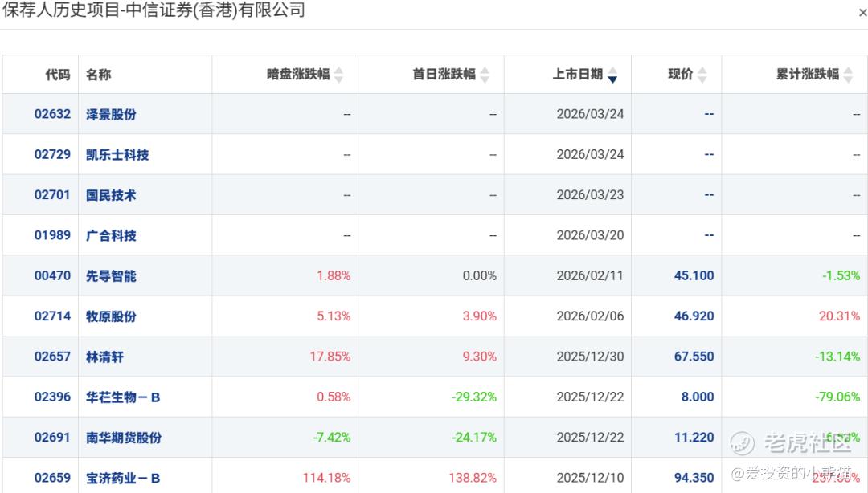Open 牧原股份 stock page
The image size is (868, 493).
tap(111, 316)
